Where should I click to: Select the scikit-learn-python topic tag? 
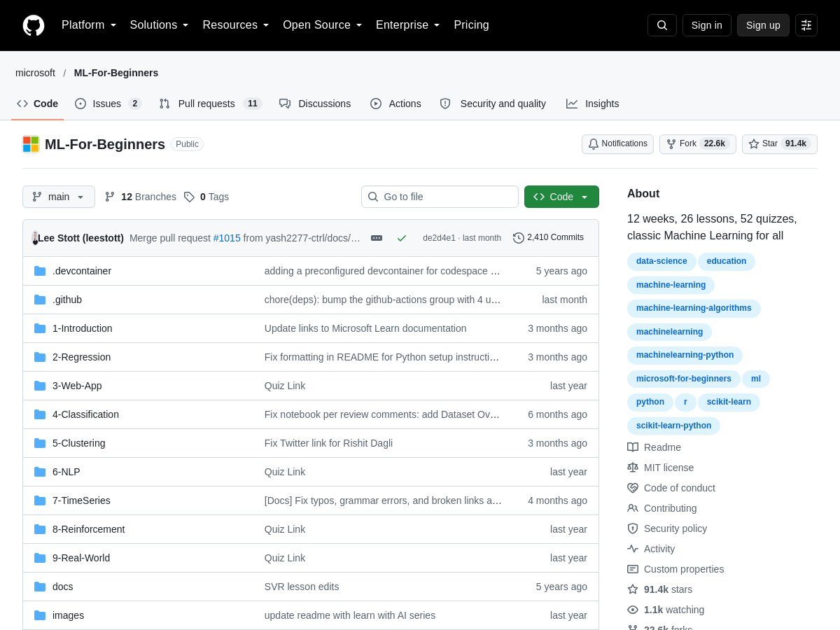[673, 426]
